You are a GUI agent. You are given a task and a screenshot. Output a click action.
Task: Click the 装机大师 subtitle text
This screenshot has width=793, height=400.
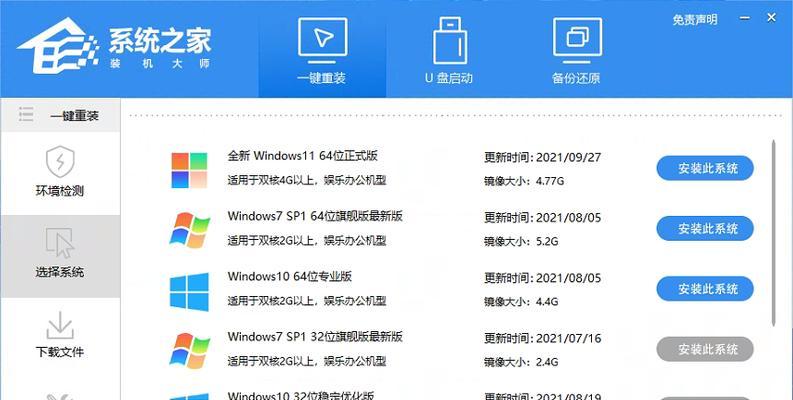(160, 64)
